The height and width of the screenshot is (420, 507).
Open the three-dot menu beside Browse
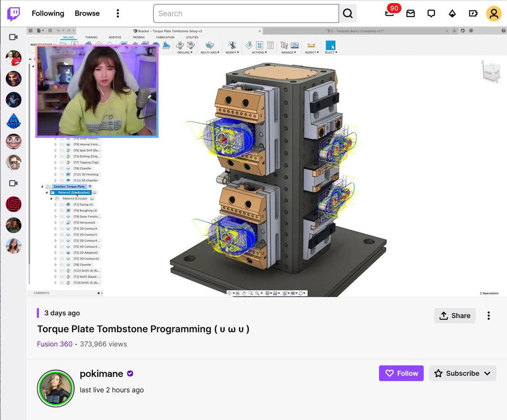pos(118,14)
